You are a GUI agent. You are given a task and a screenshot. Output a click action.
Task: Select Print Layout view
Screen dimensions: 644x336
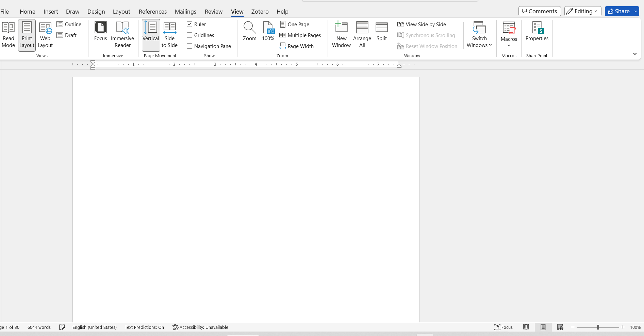[27, 35]
